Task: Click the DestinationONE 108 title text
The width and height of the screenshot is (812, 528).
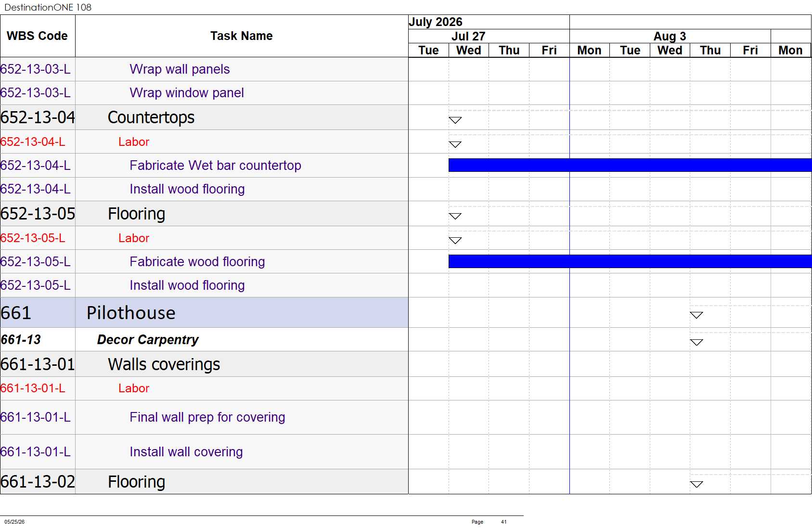Action: coord(48,7)
